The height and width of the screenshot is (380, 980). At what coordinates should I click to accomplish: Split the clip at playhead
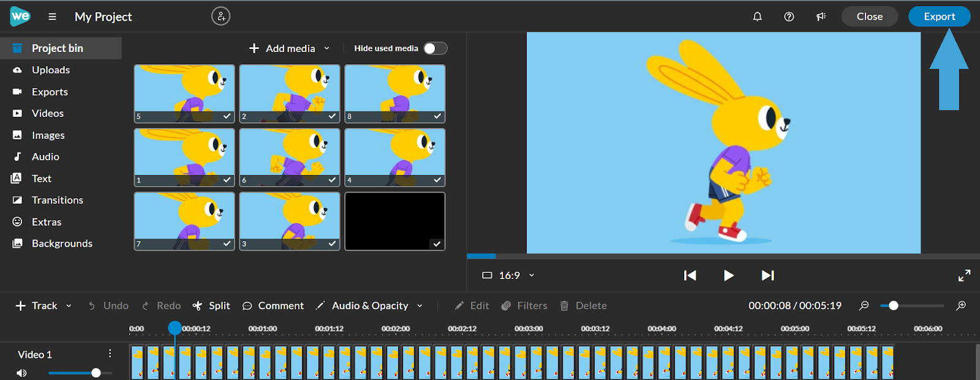click(x=211, y=305)
